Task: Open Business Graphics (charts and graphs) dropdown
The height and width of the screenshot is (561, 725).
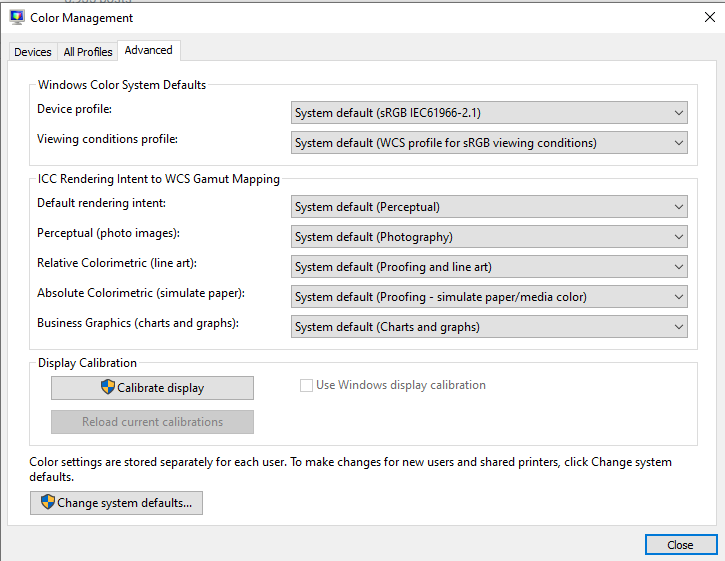Action: point(489,327)
